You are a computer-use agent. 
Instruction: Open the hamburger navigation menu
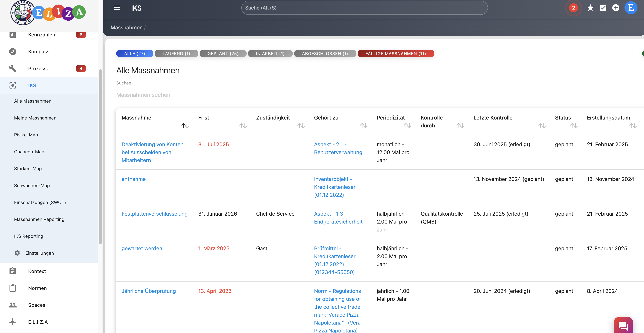(117, 8)
